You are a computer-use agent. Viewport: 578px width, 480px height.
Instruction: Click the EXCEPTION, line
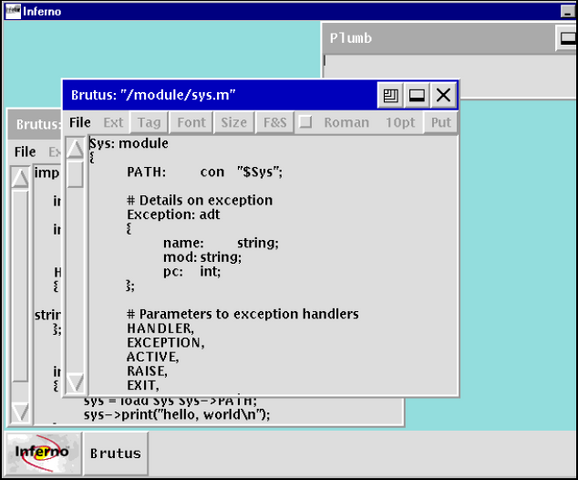tap(166, 342)
